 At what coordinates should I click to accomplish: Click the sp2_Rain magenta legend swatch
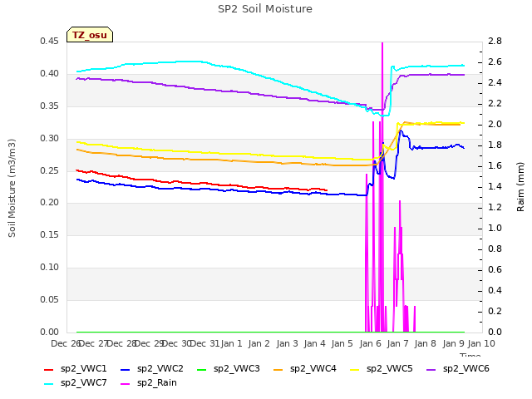point(126,384)
